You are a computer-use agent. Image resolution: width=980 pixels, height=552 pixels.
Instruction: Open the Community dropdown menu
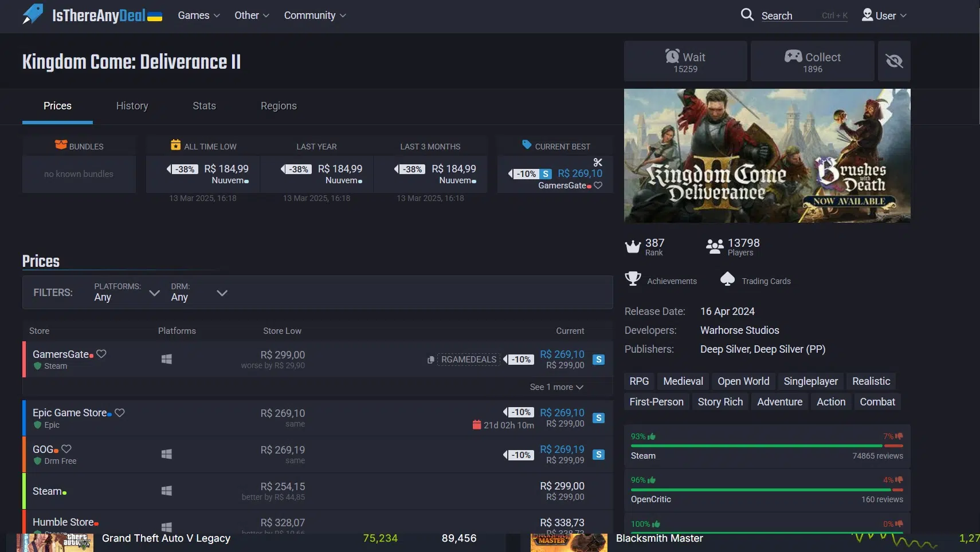(315, 15)
